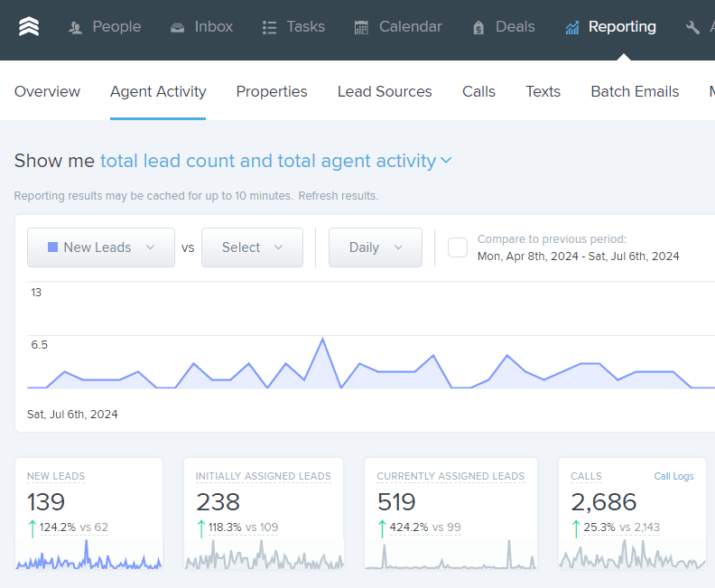Click the Deals tag icon

point(478,28)
